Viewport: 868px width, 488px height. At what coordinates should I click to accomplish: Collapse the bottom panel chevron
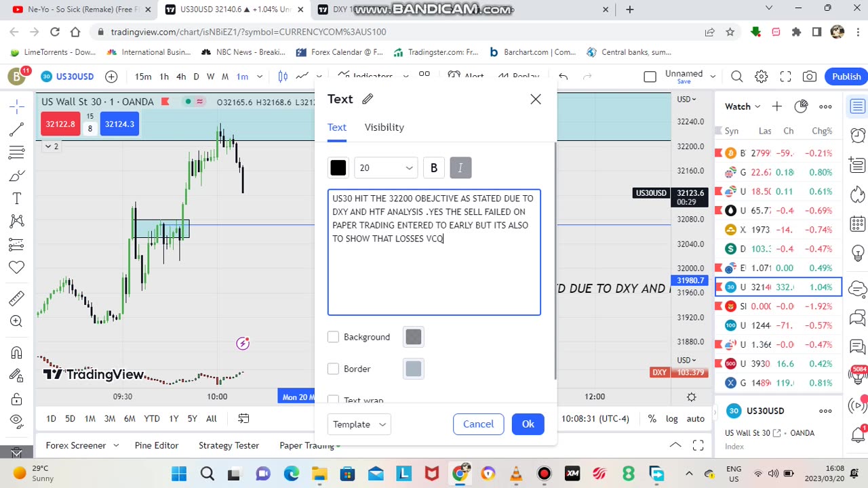click(675, 445)
